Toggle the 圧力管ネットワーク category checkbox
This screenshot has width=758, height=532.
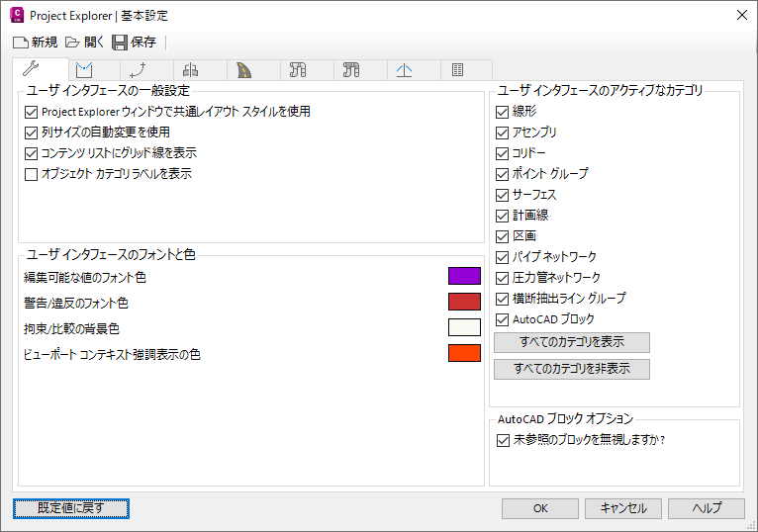(503, 278)
